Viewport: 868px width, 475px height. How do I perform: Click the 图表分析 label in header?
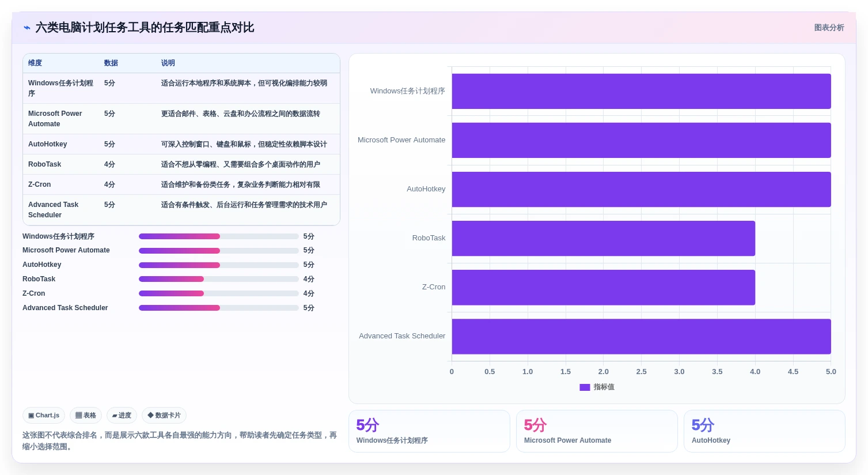pos(829,28)
